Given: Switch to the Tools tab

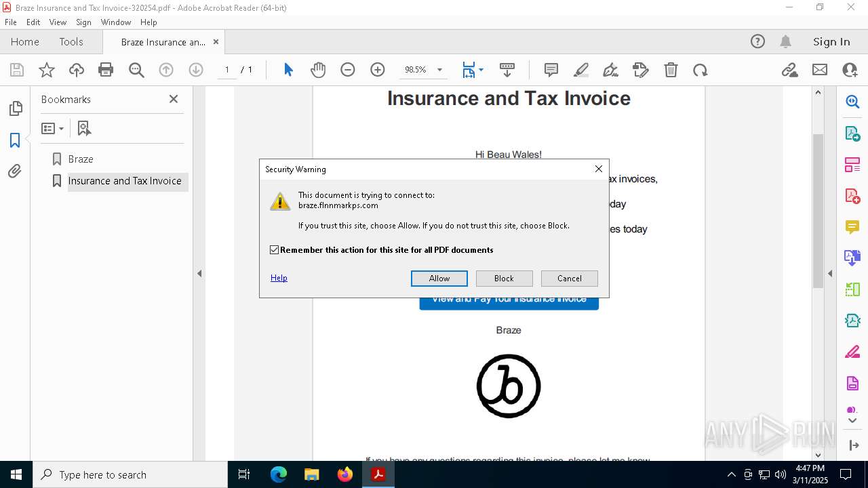Looking at the screenshot, I should [x=71, y=42].
